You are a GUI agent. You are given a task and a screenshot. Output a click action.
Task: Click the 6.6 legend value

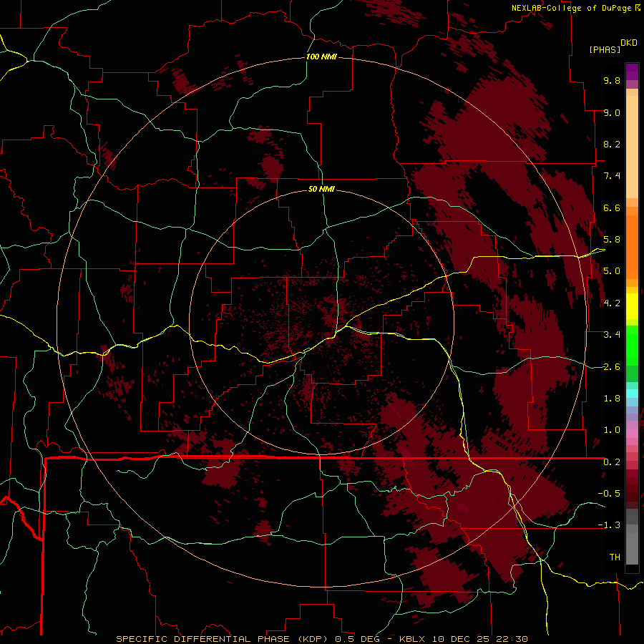click(612, 208)
